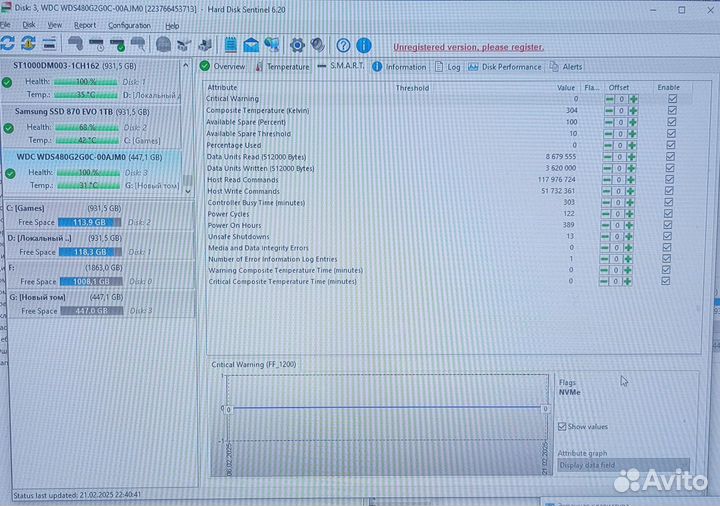Click the disk with magnifier toolbar icon
Image resolution: width=720 pixels, height=506 pixels.
[138, 44]
